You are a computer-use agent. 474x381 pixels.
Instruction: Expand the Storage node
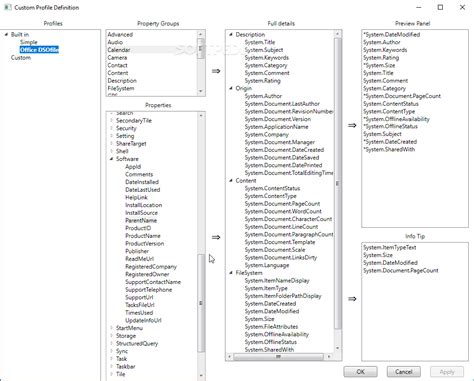tap(111, 336)
